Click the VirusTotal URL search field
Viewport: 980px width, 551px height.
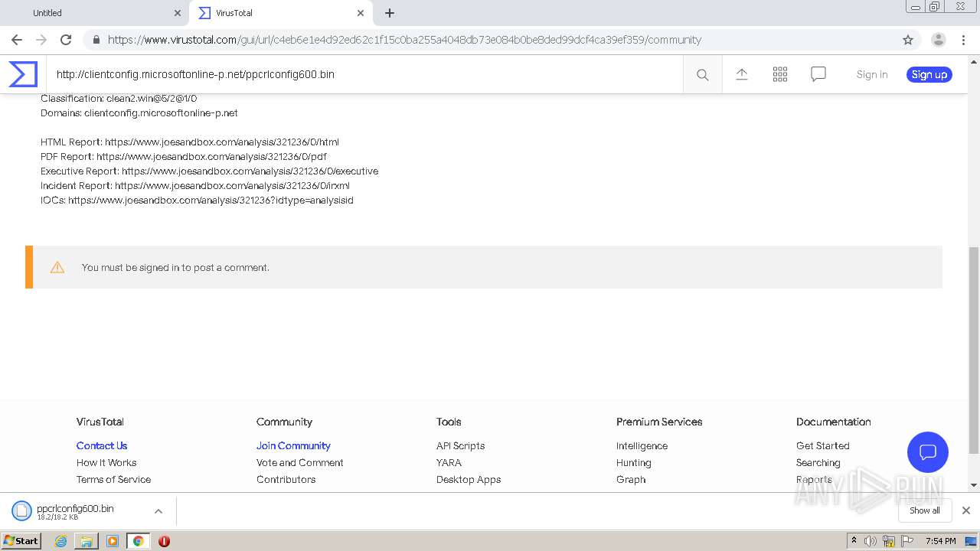coord(364,74)
